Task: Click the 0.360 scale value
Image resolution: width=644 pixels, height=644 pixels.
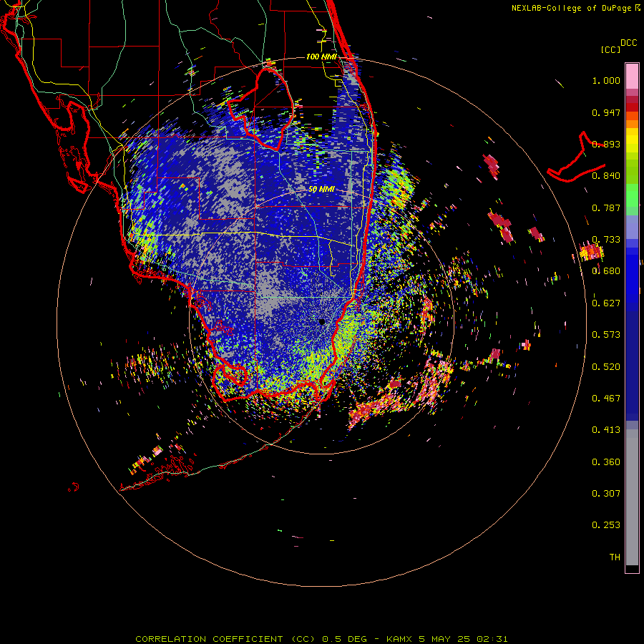Action: (x=606, y=462)
